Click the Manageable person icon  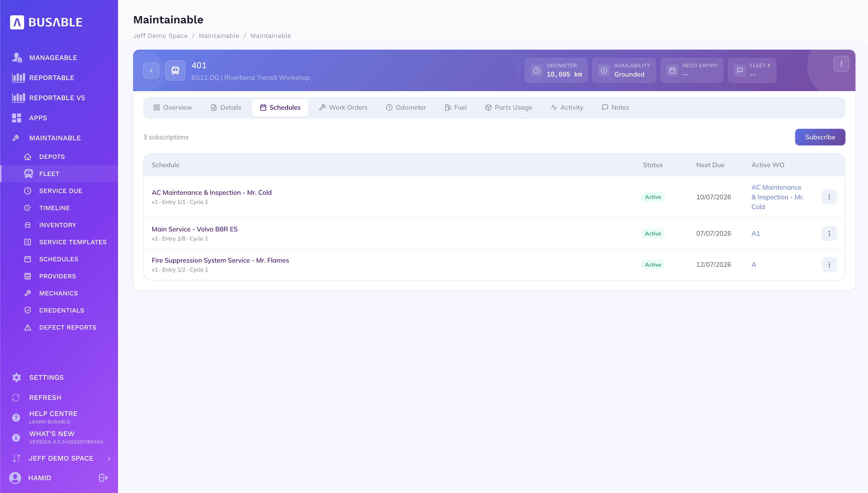pyautogui.click(x=17, y=57)
